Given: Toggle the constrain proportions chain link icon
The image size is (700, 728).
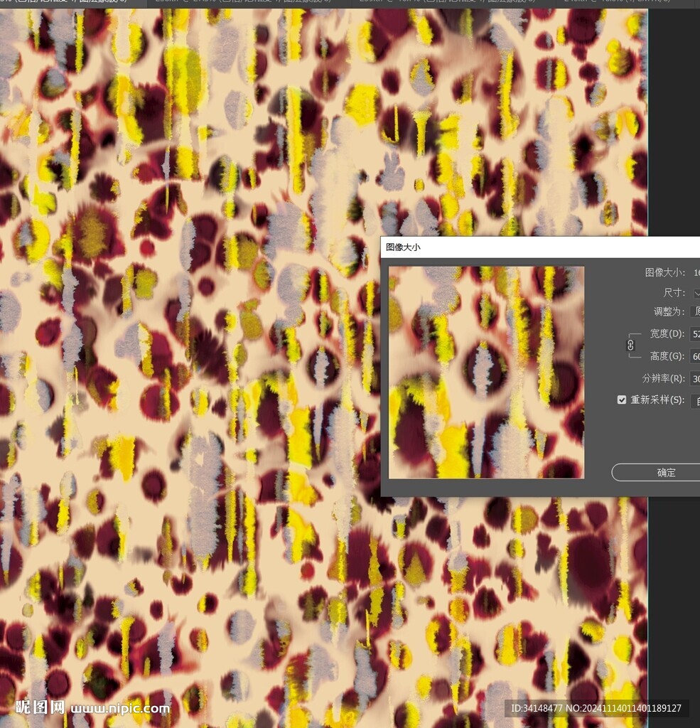Looking at the screenshot, I should [630, 345].
